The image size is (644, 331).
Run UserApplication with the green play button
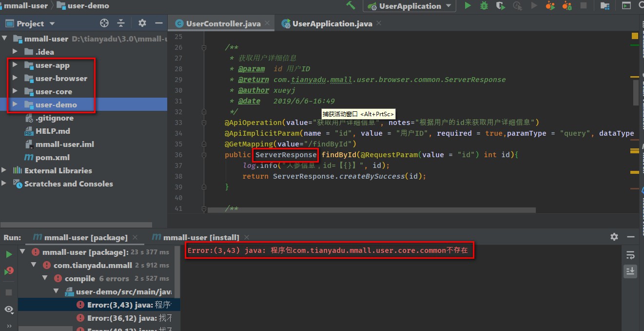pos(468,6)
